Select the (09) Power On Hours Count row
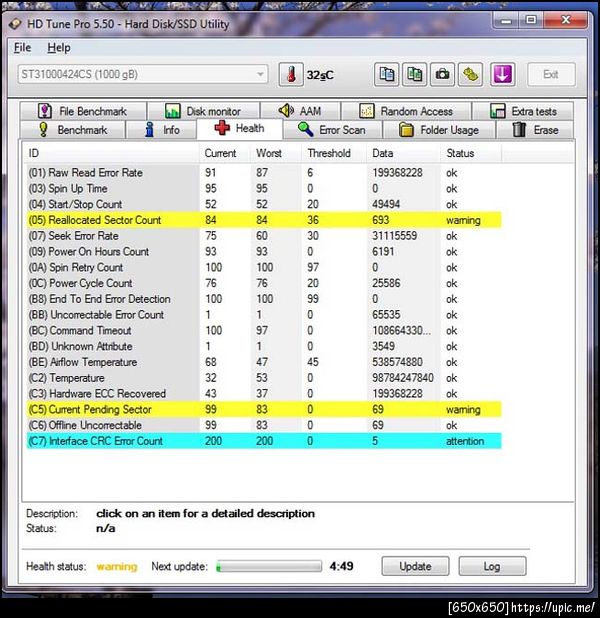The image size is (600, 618). pos(264,251)
